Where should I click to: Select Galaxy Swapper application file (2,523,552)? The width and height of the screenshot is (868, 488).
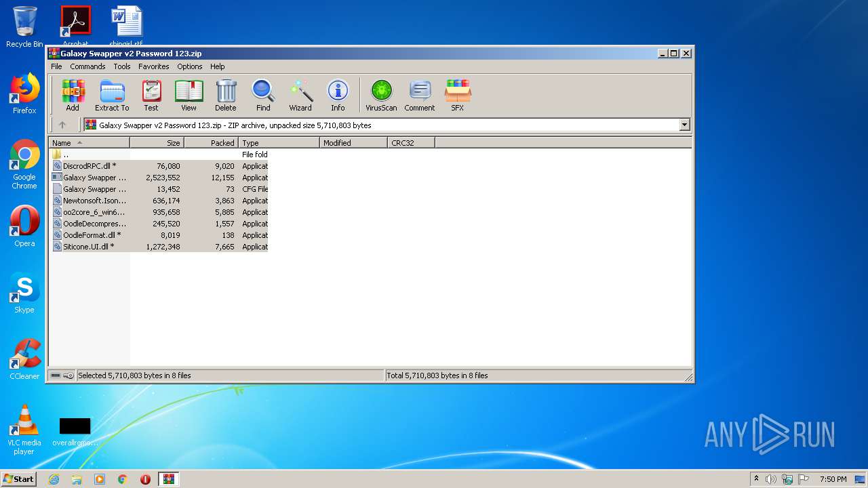159,178
